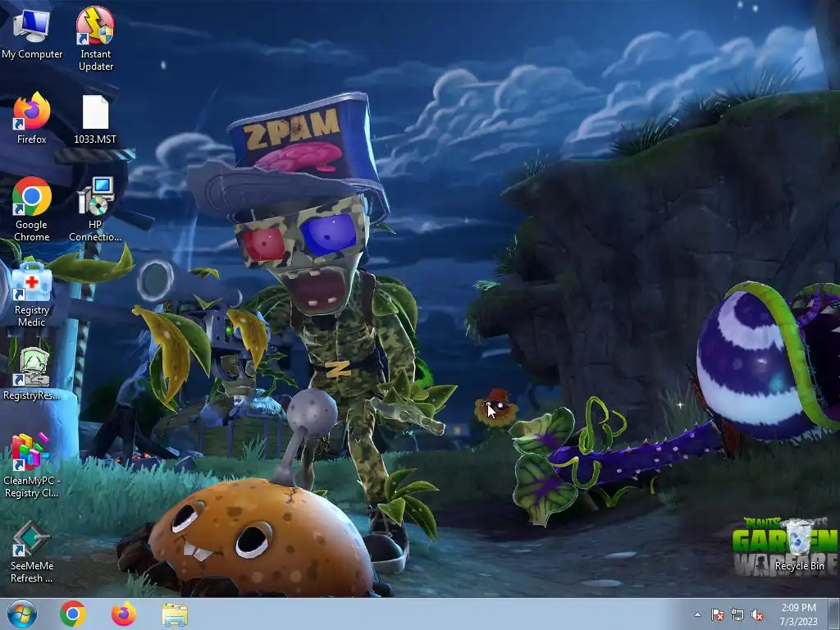Select the CleanMyPC Registry Cleaner shortcut
The width and height of the screenshot is (840, 630).
pyautogui.click(x=32, y=466)
